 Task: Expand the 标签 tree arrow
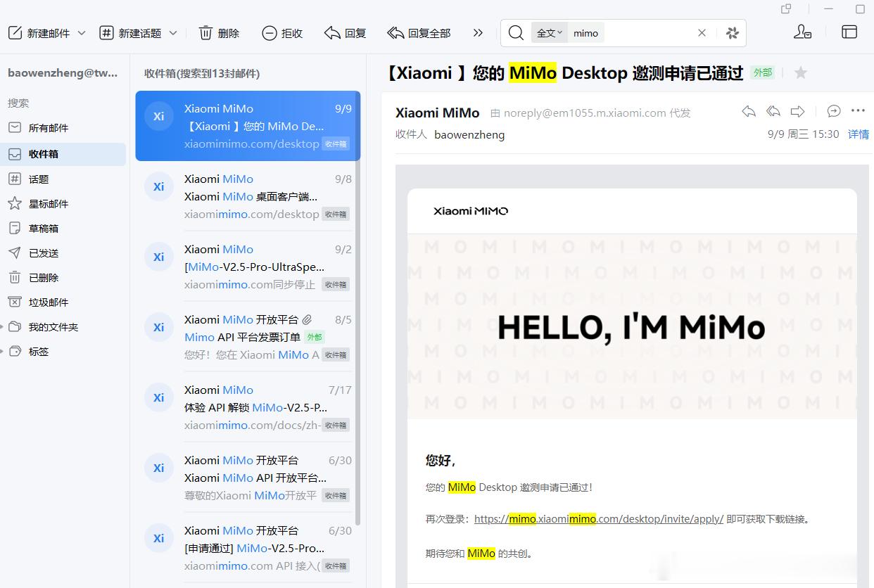coord(2,352)
